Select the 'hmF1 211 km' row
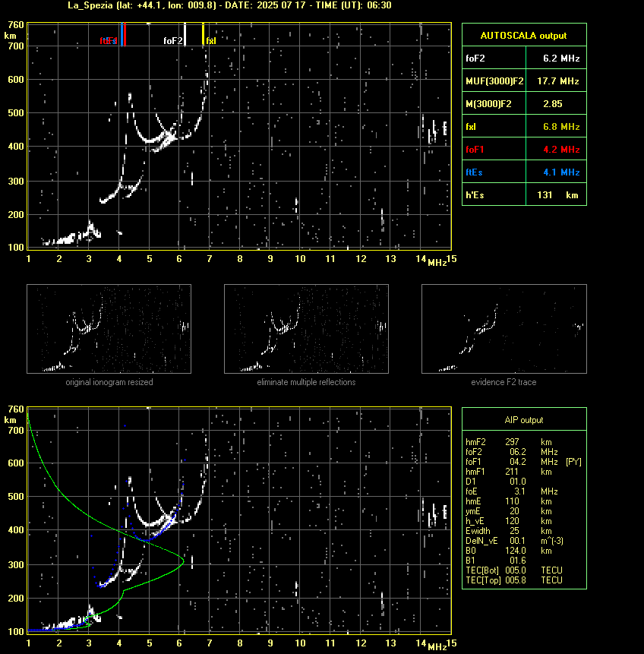644x654 pixels. (509, 472)
